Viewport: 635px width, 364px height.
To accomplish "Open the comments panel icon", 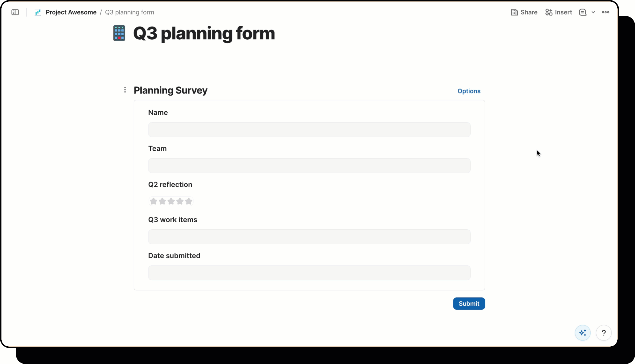I will (583, 12).
